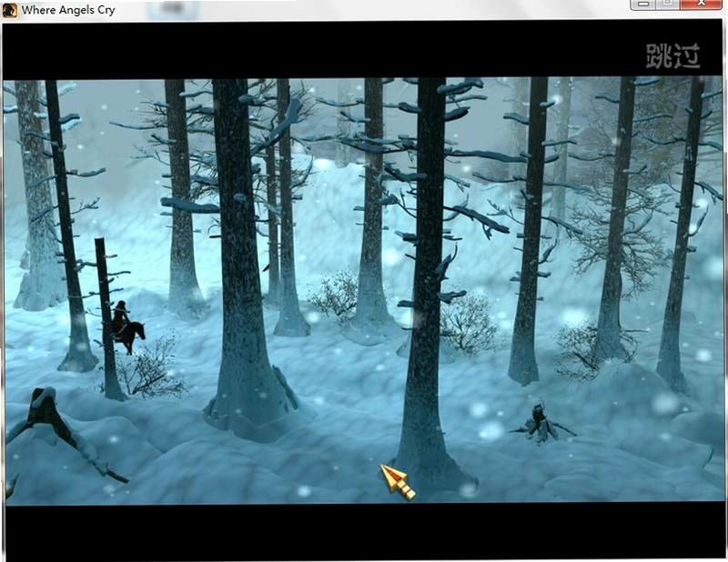728x562 pixels.
Task: Close the Where Angels Cry window
Action: click(x=701, y=5)
